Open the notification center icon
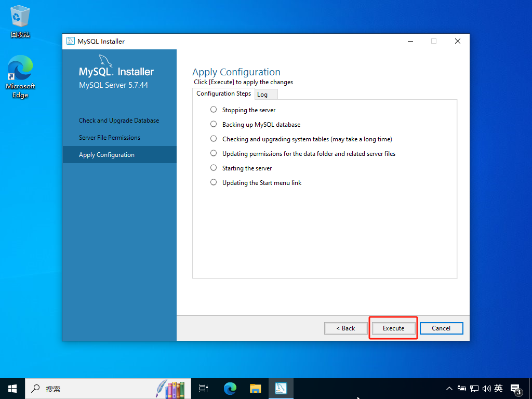Screen dimensions: 532x399 tap(516, 389)
